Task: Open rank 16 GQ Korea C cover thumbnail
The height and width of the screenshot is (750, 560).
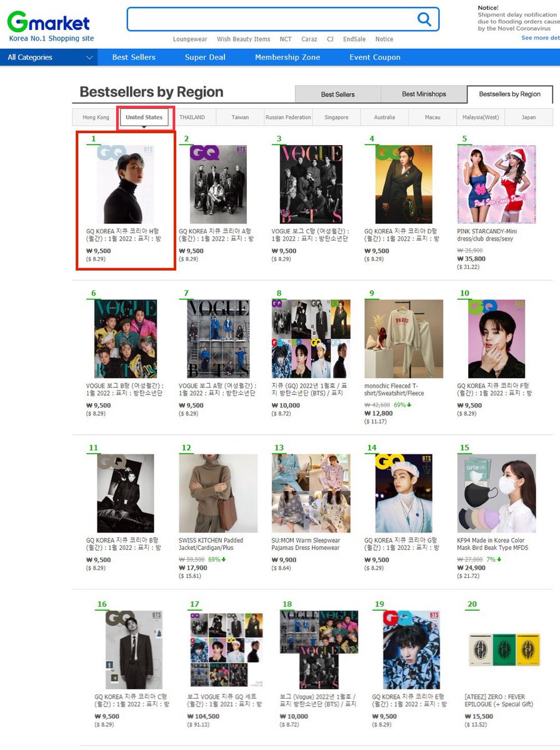Action: [134, 649]
